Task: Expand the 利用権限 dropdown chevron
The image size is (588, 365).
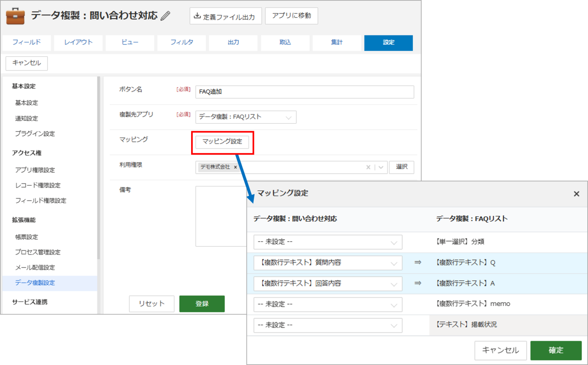Action: [381, 167]
